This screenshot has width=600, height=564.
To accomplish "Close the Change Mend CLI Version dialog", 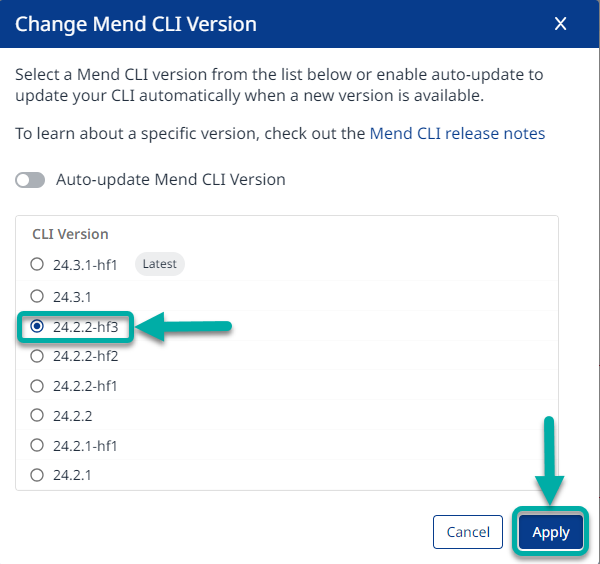I will [560, 24].
